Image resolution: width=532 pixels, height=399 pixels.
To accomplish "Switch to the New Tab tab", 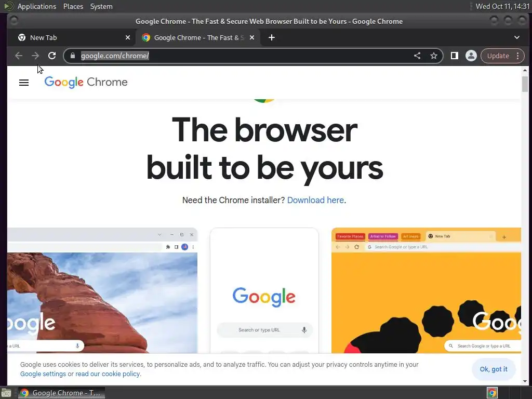I will coord(71,37).
